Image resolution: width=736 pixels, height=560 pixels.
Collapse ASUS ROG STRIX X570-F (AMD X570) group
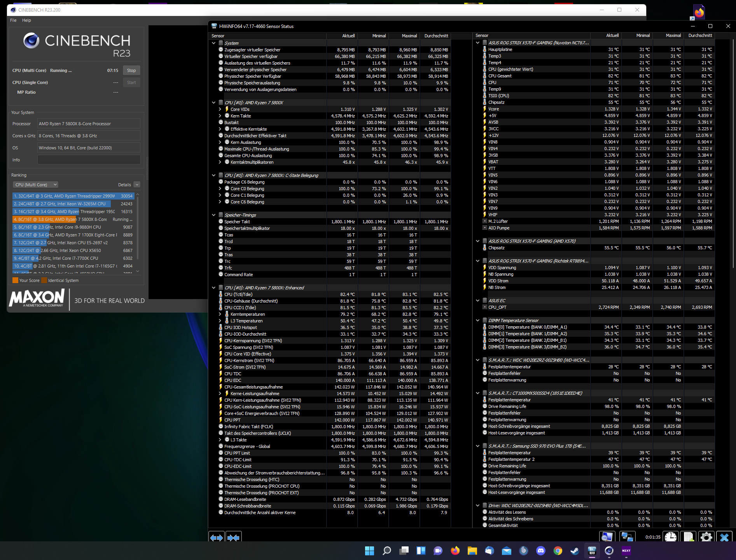tap(478, 241)
